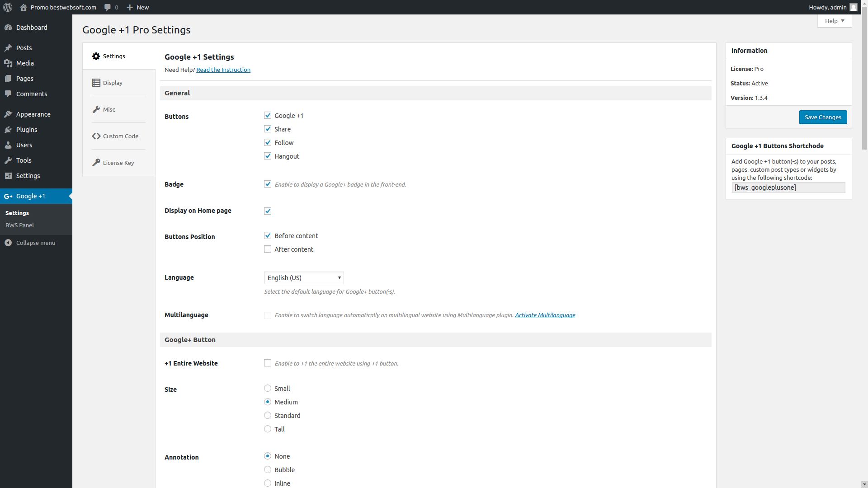Enable +1 Entire Website checkbox

(x=268, y=363)
